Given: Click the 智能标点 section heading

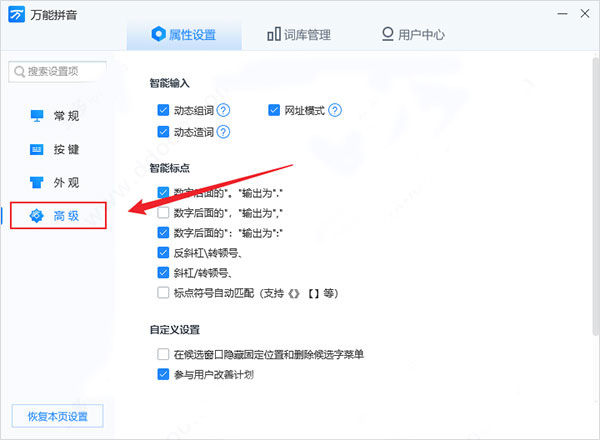Looking at the screenshot, I should coord(170,168).
